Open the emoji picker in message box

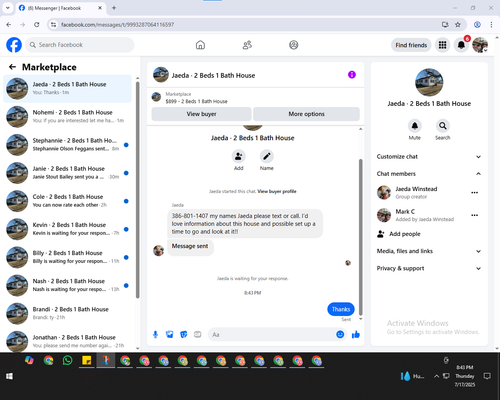(340, 334)
